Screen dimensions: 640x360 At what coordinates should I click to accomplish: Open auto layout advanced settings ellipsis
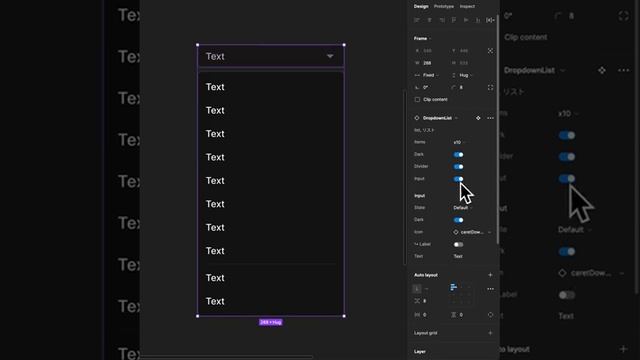[490, 289]
